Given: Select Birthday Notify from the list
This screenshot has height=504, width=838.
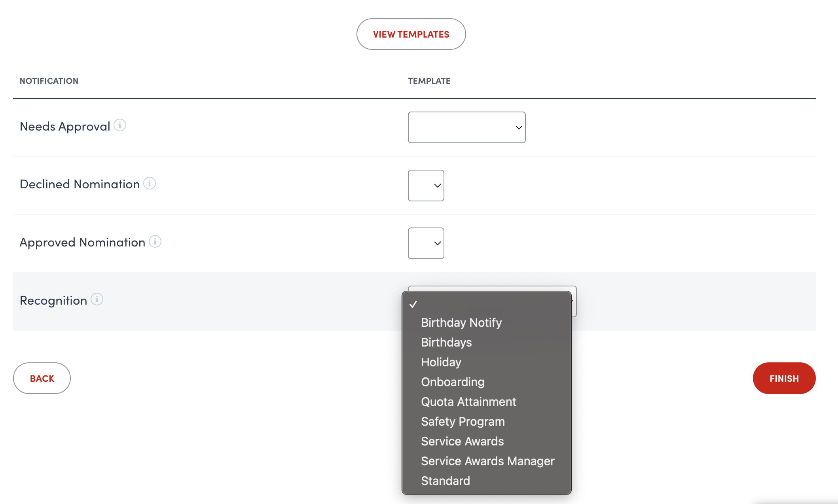Looking at the screenshot, I should (x=461, y=322).
